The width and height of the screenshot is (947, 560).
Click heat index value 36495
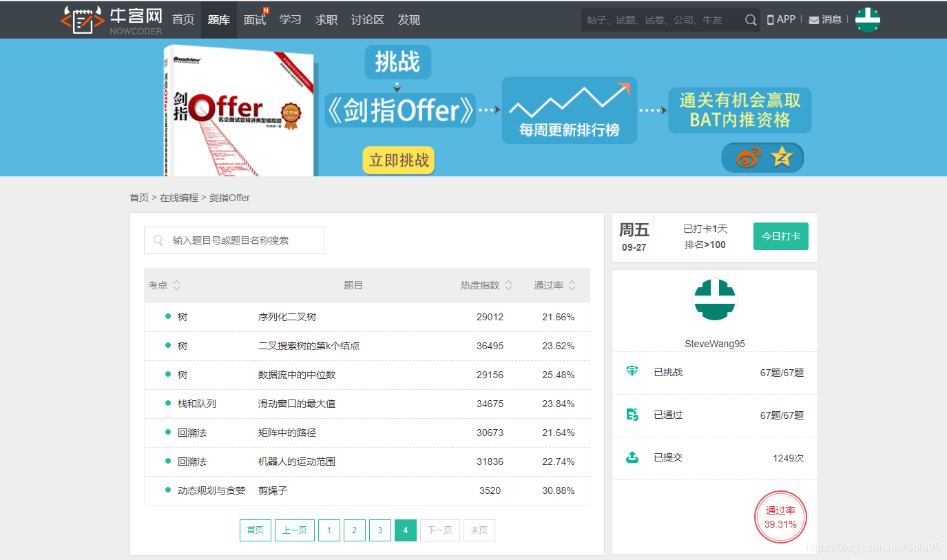click(490, 346)
